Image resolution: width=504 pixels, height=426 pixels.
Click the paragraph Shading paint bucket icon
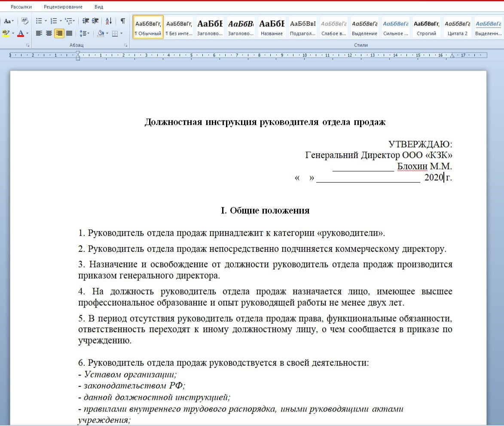click(x=101, y=33)
